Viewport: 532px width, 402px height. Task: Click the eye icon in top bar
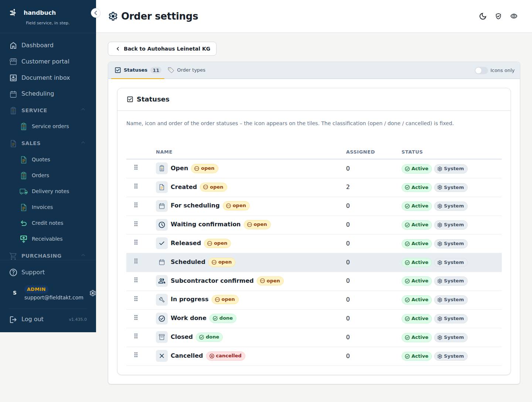514,16
